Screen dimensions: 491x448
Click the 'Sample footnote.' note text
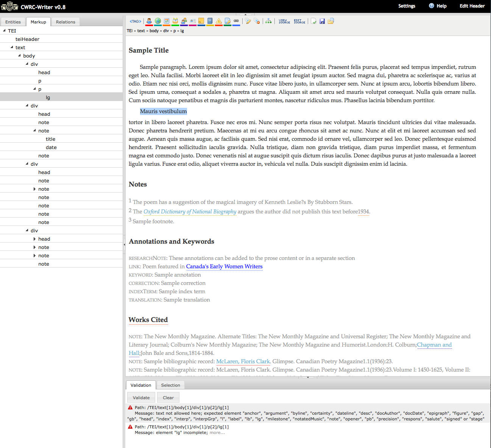[x=153, y=221]
